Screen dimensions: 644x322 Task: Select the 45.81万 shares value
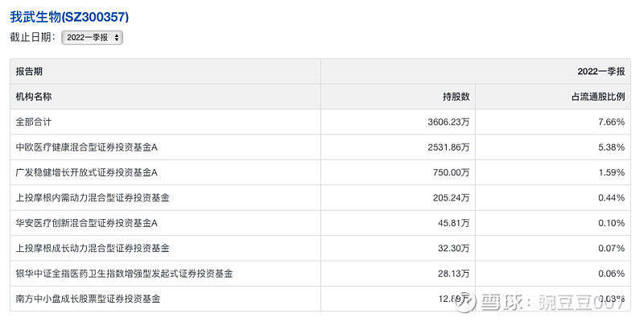pos(454,223)
